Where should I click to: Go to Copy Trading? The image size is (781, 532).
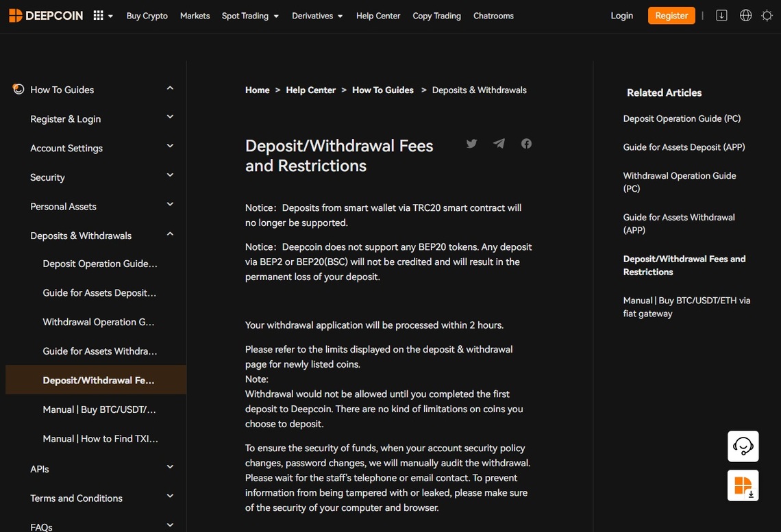[x=437, y=16]
